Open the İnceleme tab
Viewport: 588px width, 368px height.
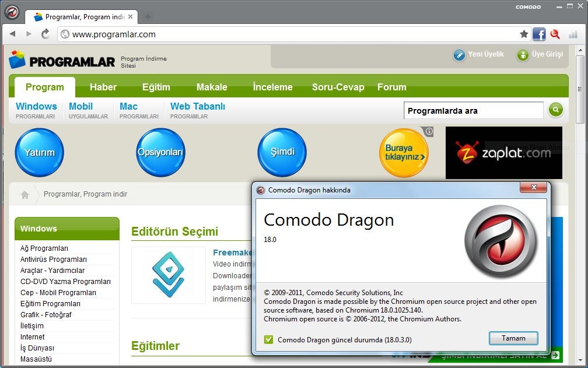click(x=272, y=87)
